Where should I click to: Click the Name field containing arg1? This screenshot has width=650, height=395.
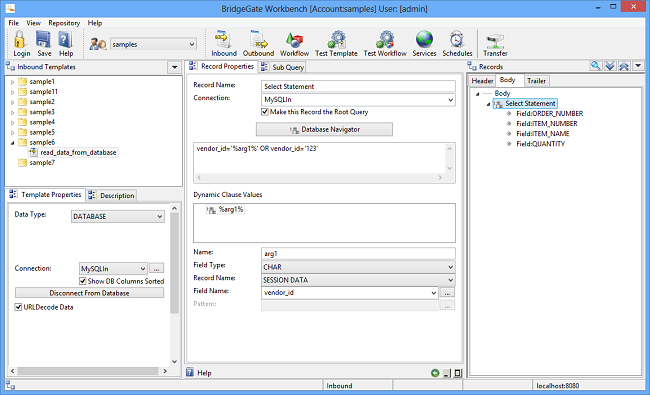click(x=358, y=254)
